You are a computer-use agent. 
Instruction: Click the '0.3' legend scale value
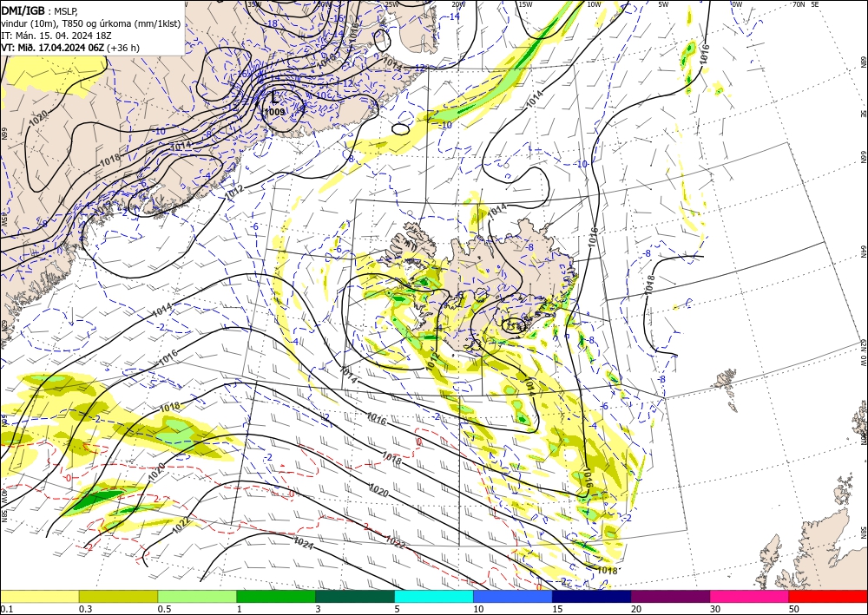(85, 609)
